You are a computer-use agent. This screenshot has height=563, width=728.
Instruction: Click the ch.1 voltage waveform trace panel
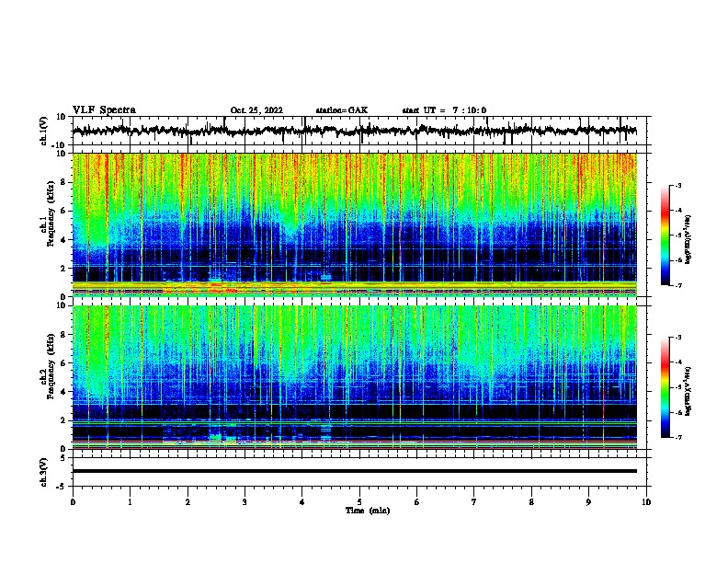pyautogui.click(x=358, y=131)
